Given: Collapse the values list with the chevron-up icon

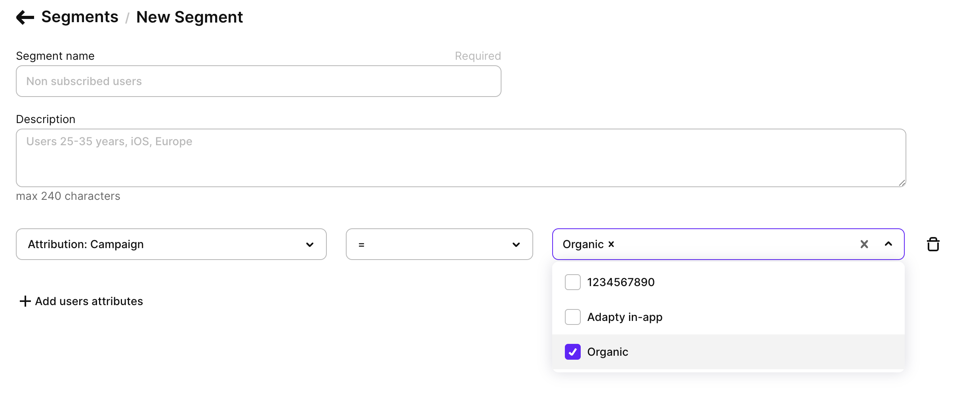Looking at the screenshot, I should click(x=888, y=244).
